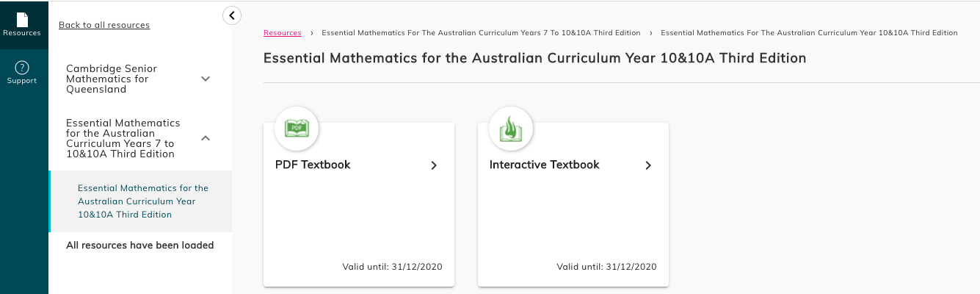Go back to all resources

point(104,25)
